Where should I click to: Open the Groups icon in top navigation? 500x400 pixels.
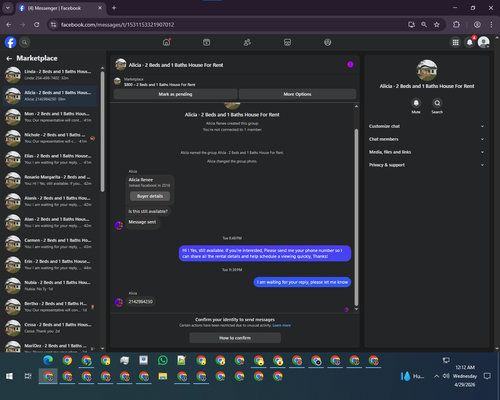coord(328,42)
